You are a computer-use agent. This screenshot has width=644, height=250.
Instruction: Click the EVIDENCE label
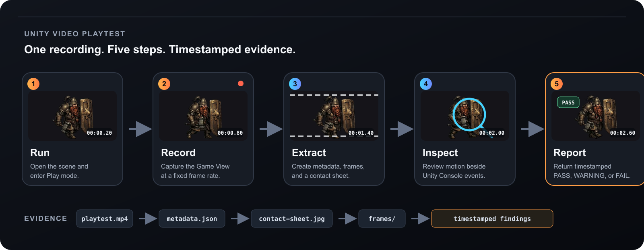(45, 219)
